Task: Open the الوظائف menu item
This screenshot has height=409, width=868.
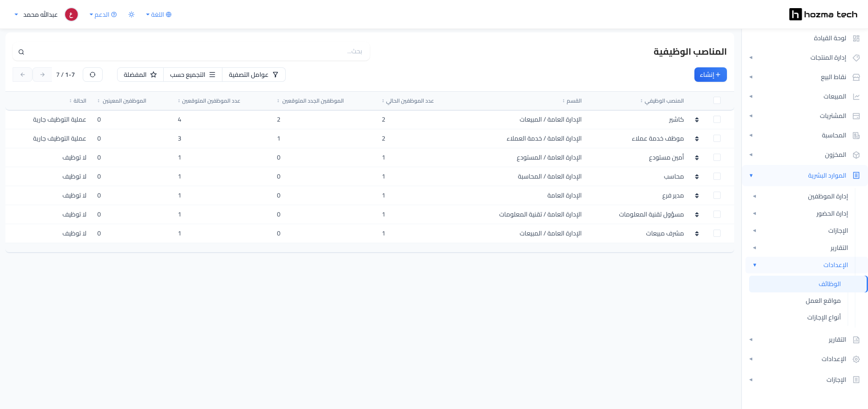Action: tap(808, 284)
